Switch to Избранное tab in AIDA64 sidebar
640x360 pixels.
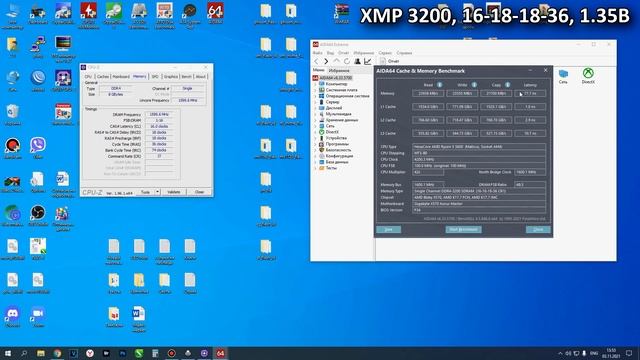pyautogui.click(x=339, y=71)
